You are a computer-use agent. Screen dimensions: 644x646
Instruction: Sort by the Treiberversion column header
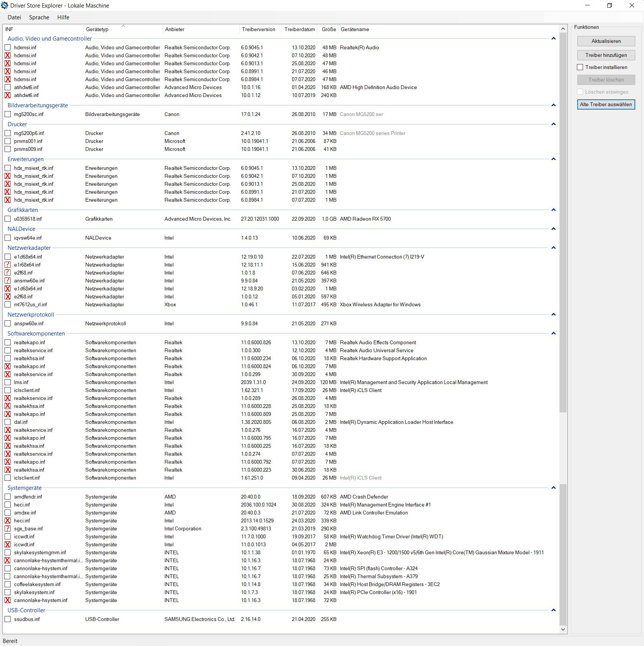tap(259, 29)
